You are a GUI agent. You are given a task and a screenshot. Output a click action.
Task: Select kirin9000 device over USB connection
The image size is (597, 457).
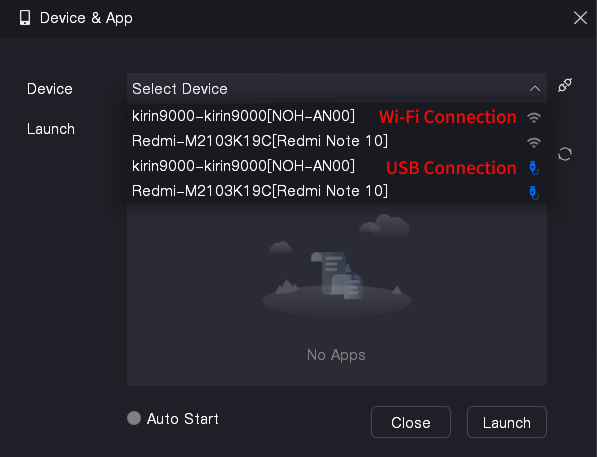click(337, 166)
